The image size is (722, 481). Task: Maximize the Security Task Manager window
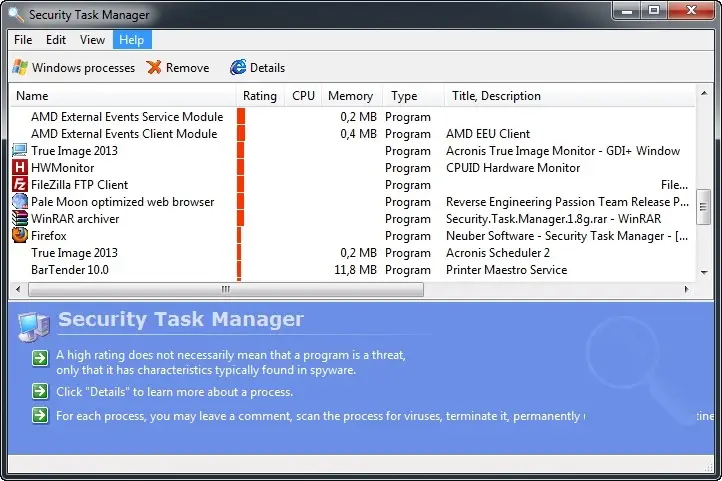coord(653,11)
